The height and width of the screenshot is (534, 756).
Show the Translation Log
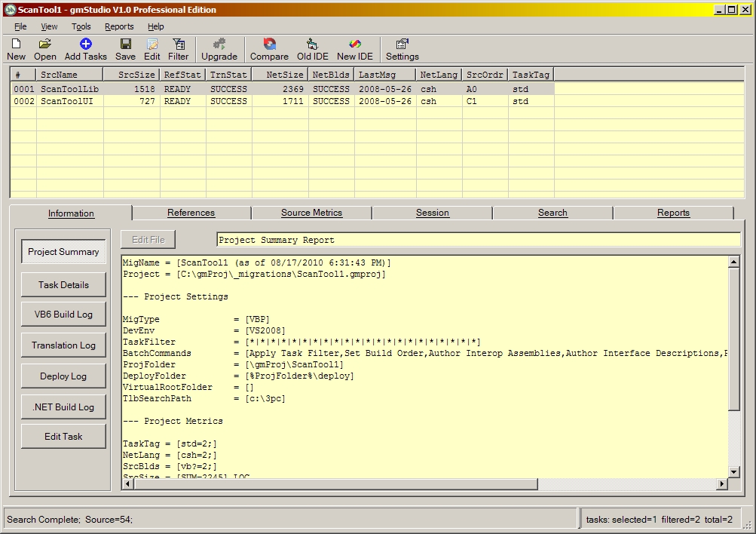(x=63, y=345)
